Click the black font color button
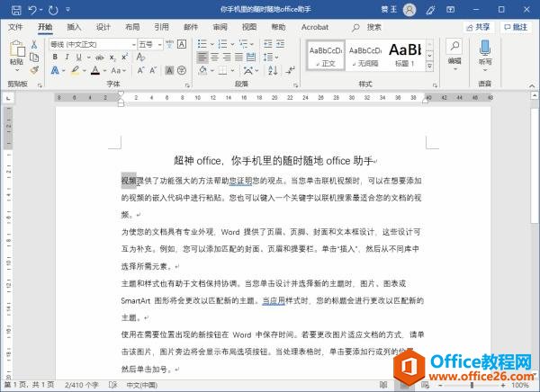The image size is (540, 392). pyautogui.click(x=95, y=70)
